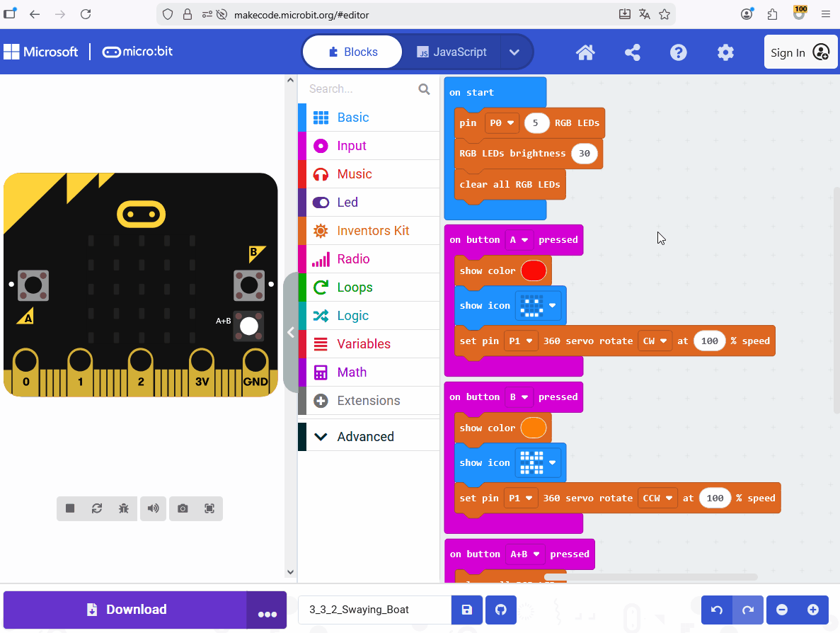Click simulator button B

click(249, 285)
